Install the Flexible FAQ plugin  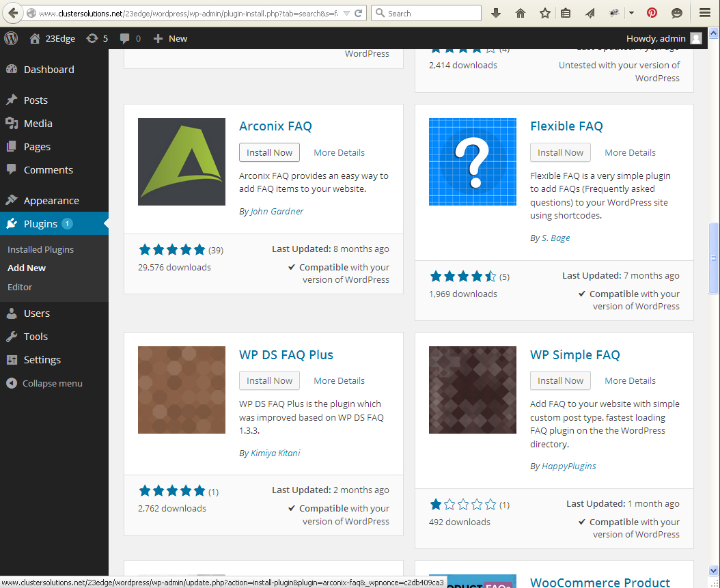[x=560, y=152]
